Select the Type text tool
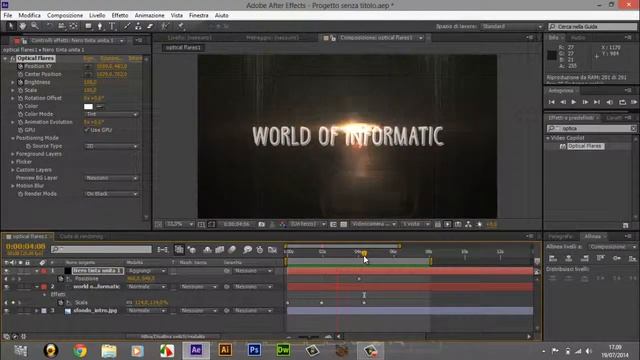 coord(112,26)
